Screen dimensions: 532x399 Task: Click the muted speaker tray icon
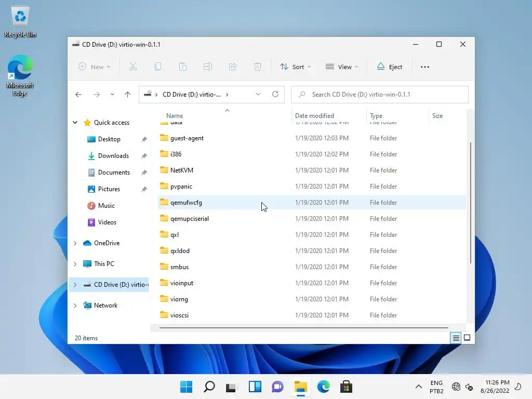tap(469, 387)
